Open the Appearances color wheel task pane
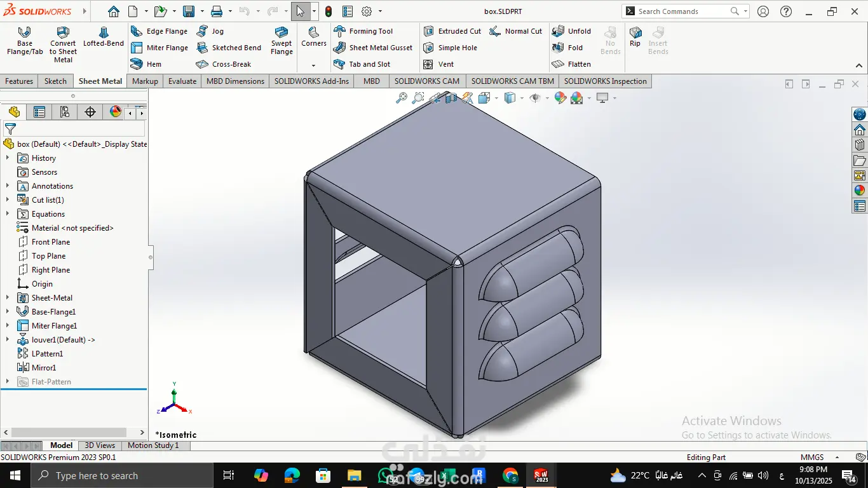Image resolution: width=868 pixels, height=488 pixels. 860,190
